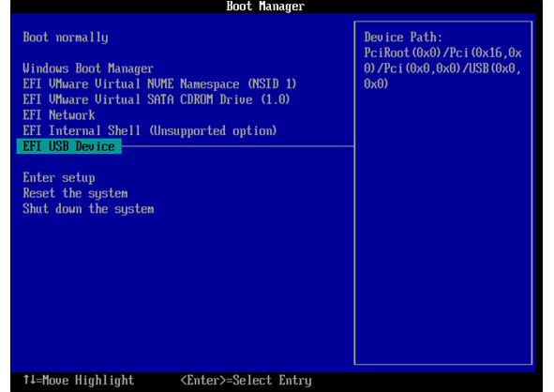This screenshot has height=392, width=554.
Task: Select the EFI Network boot option
Action: pyautogui.click(x=59, y=114)
